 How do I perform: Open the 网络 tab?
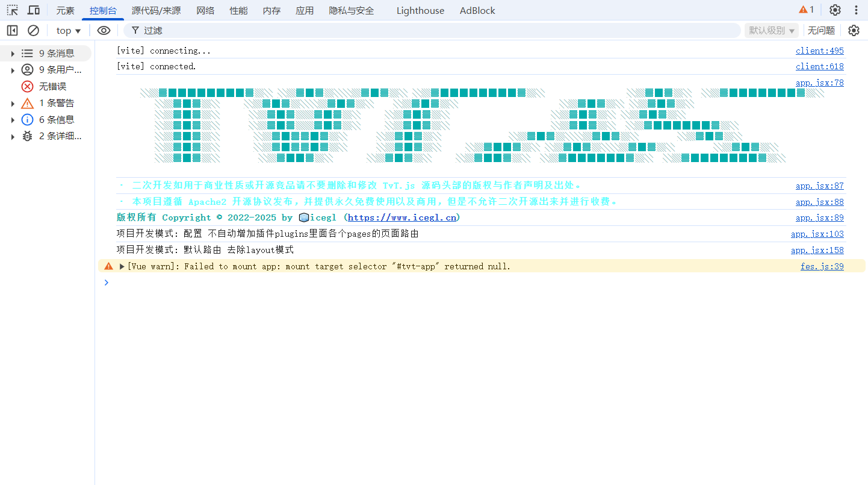click(205, 11)
